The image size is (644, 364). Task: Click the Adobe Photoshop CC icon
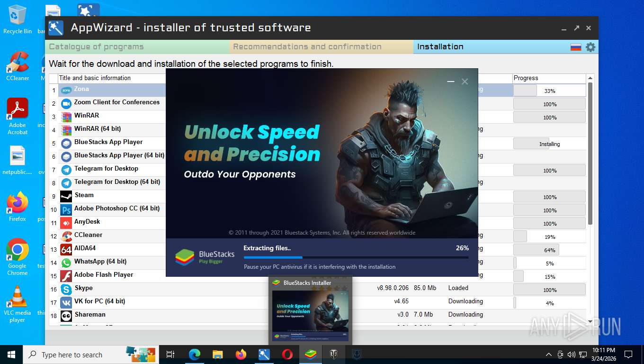click(x=66, y=209)
